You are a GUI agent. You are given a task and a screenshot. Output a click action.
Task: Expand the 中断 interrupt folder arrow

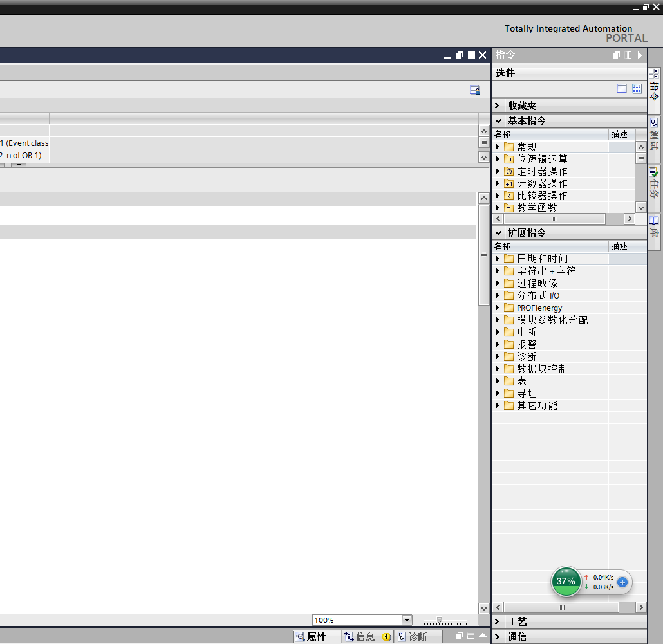498,332
